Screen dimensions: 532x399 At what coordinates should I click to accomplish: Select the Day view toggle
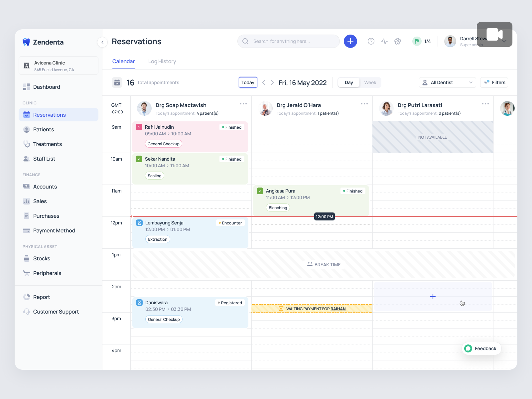(x=348, y=82)
